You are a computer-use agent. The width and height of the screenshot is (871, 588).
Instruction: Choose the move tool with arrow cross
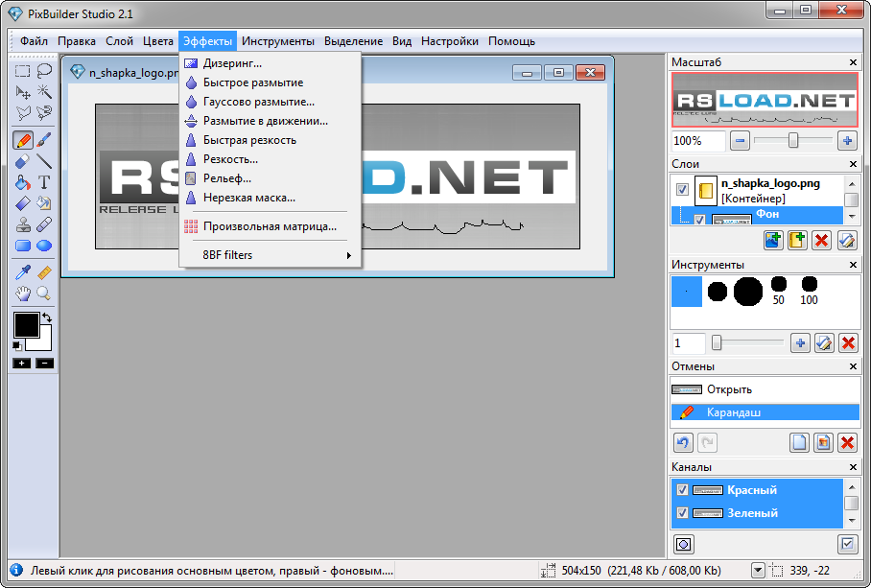23,92
